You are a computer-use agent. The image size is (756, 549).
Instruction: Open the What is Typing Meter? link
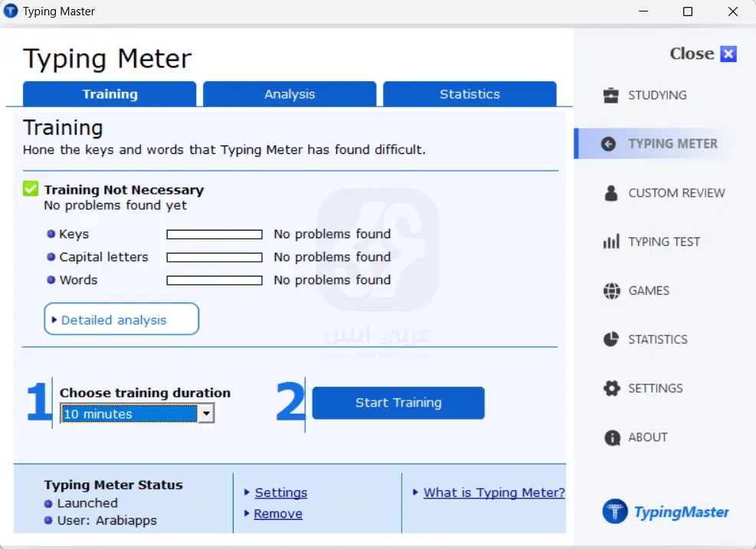(x=494, y=493)
